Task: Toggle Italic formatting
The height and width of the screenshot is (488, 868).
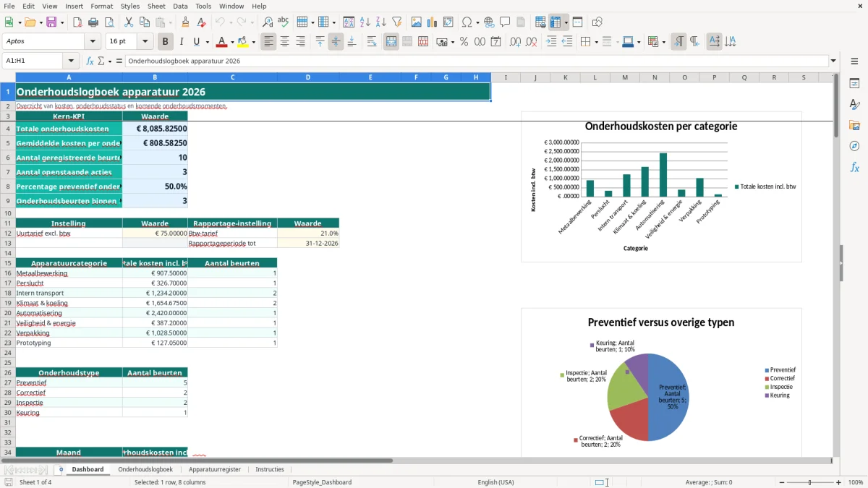Action: coord(182,42)
